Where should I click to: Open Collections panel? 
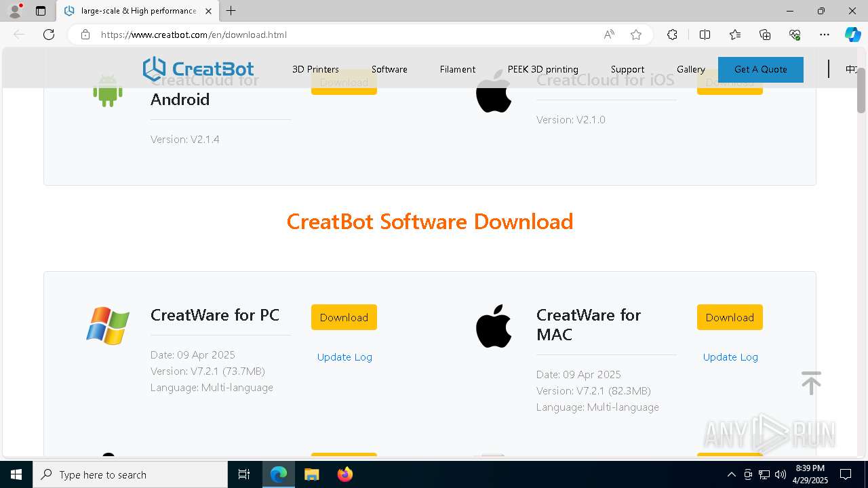(x=765, y=35)
